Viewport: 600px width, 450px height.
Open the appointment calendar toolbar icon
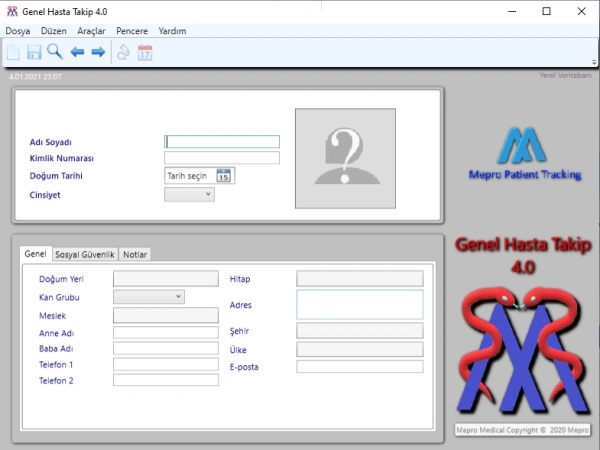coord(145,52)
